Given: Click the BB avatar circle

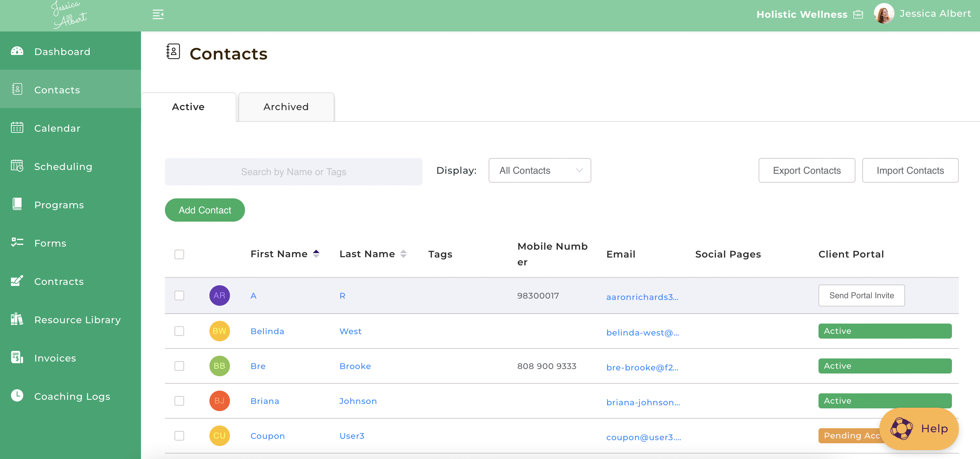Looking at the screenshot, I should (x=220, y=366).
